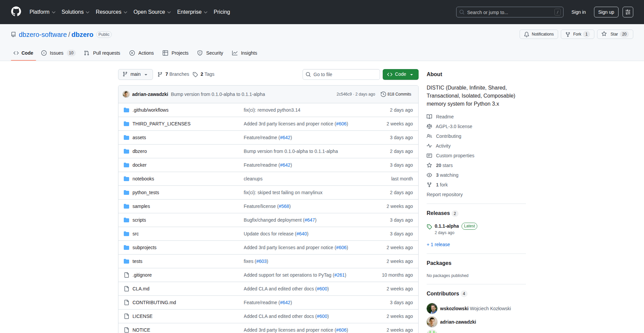
Task: Expand the Open Source menu
Action: [x=152, y=12]
